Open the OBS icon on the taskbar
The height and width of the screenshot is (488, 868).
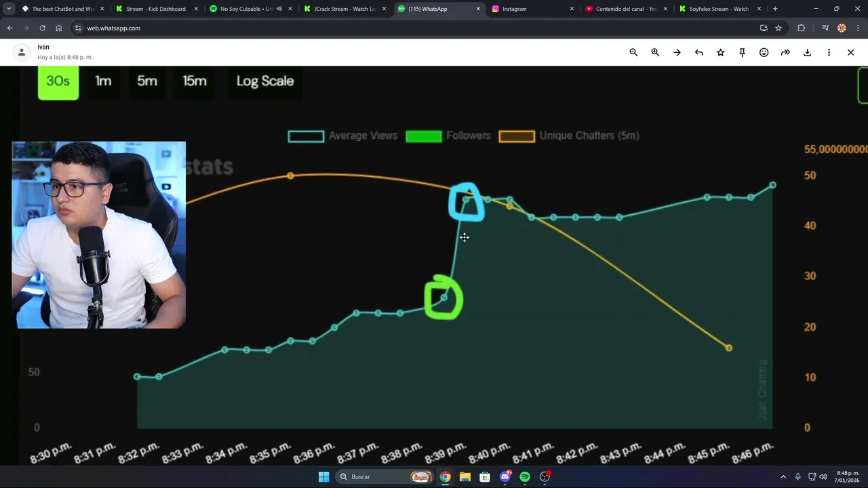[x=545, y=476]
